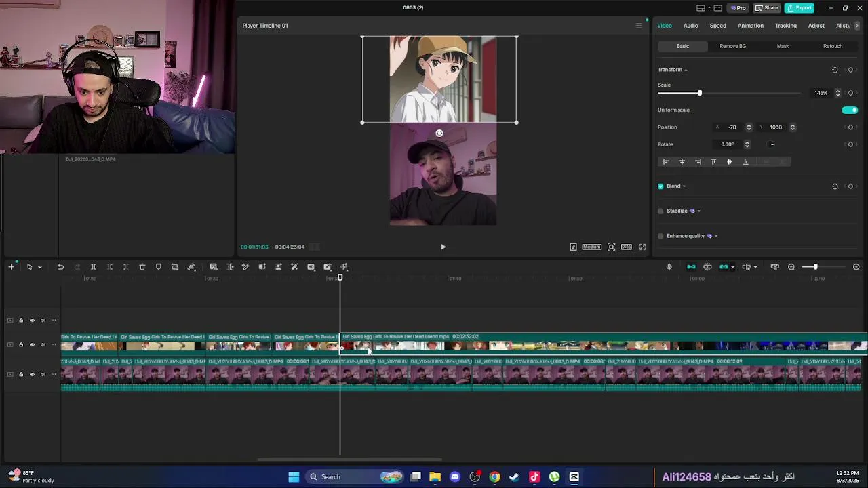Click the Export button

(800, 8)
